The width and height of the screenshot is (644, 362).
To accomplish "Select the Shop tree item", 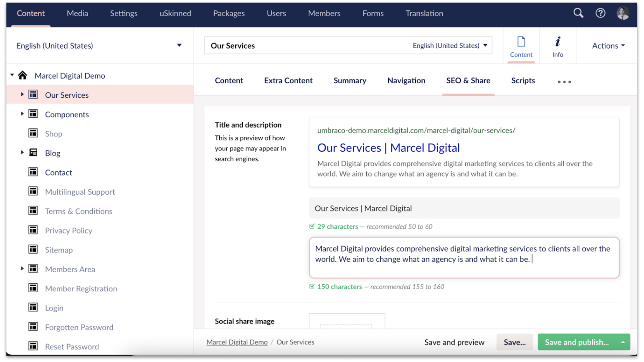I will tap(53, 134).
